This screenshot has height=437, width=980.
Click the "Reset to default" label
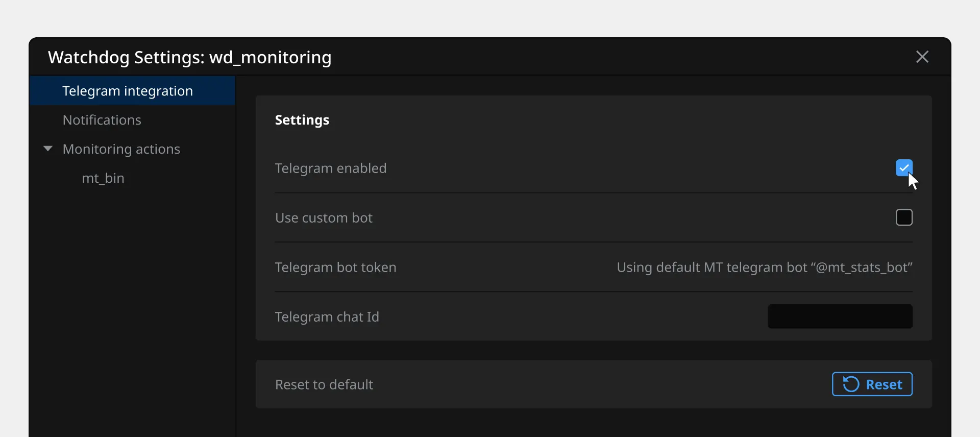click(324, 384)
